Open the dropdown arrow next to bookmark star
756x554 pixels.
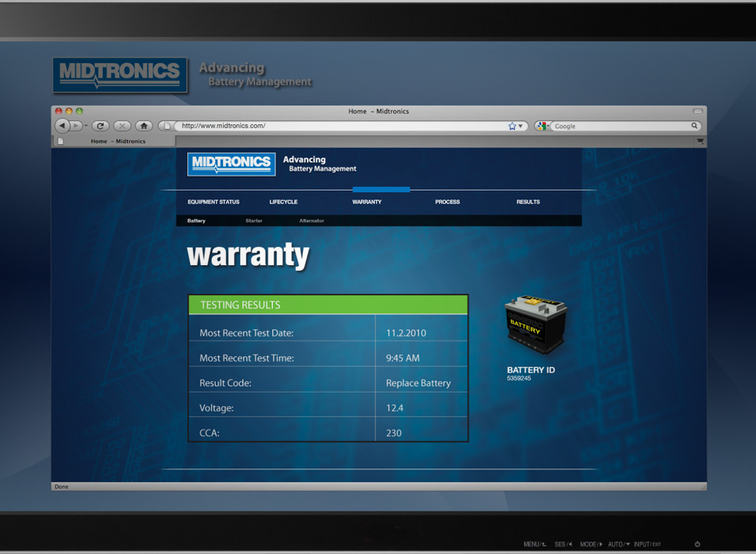pyautogui.click(x=520, y=126)
